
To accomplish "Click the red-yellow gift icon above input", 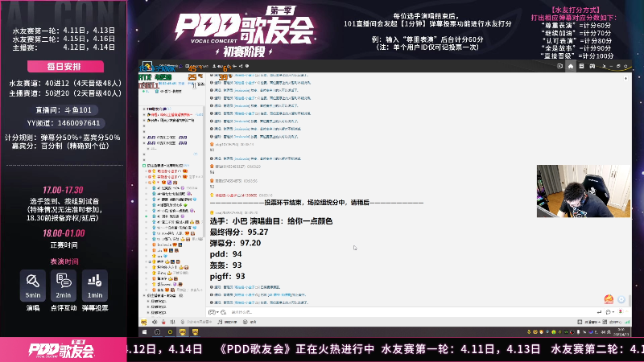I will pyautogui.click(x=609, y=299).
